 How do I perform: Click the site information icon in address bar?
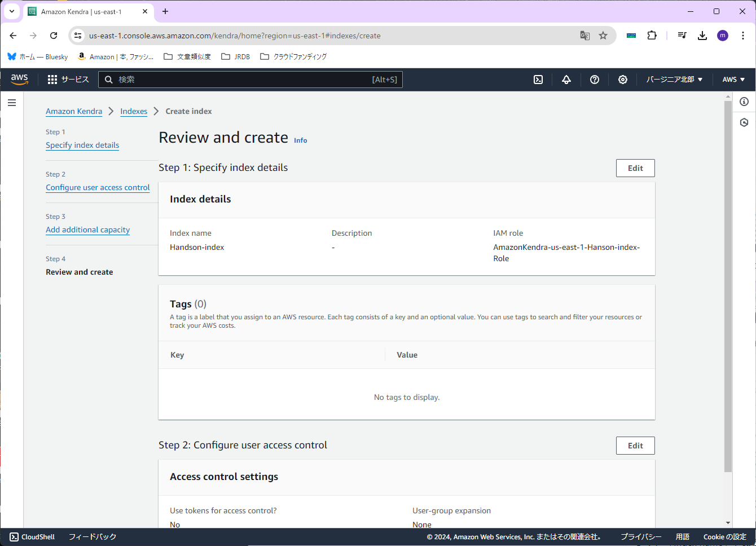pyautogui.click(x=78, y=36)
